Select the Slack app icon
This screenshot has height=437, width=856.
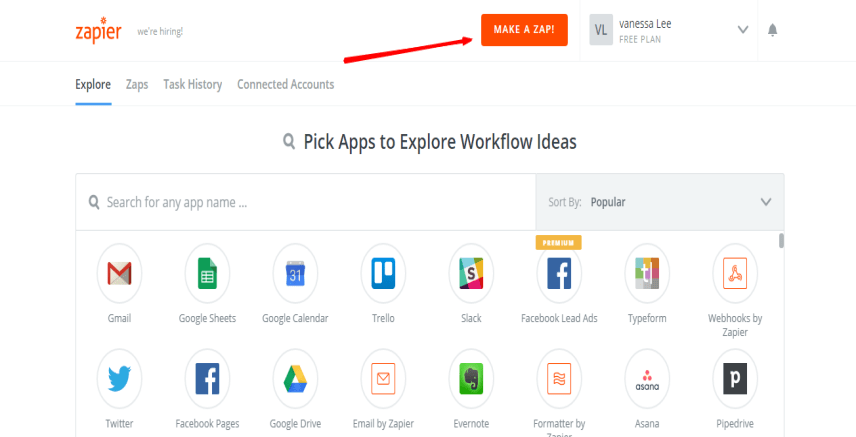point(471,273)
